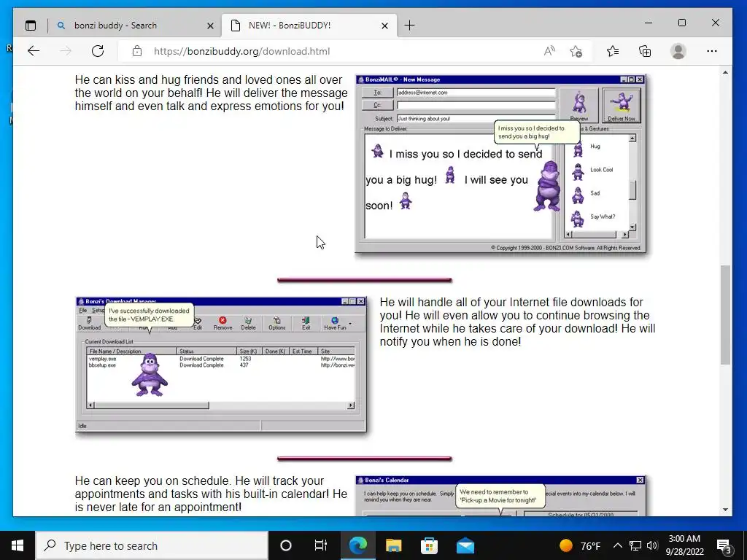Viewport: 747px width, 560px height.
Task: Click the Bonzi's Download Manager screenshot
Action: click(x=221, y=365)
